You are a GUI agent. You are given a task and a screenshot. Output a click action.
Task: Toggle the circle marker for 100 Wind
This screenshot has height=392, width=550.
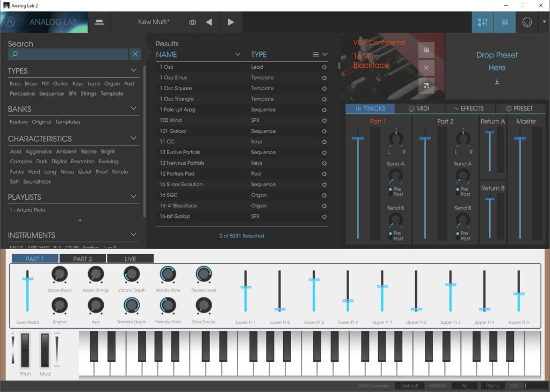324,121
